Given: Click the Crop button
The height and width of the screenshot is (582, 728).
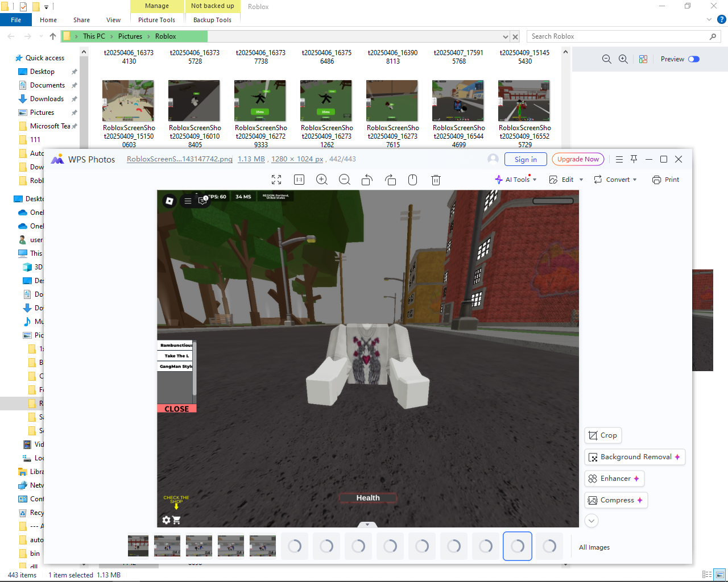Looking at the screenshot, I should click(x=603, y=435).
